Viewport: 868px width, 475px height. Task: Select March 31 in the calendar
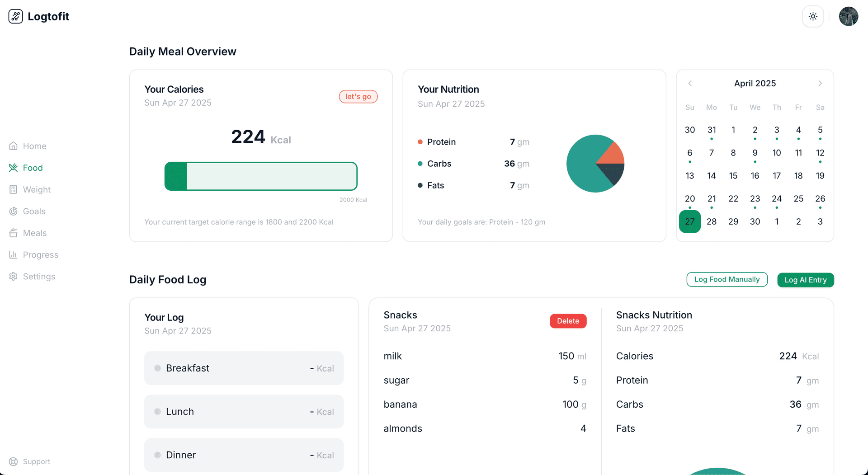tap(712, 130)
